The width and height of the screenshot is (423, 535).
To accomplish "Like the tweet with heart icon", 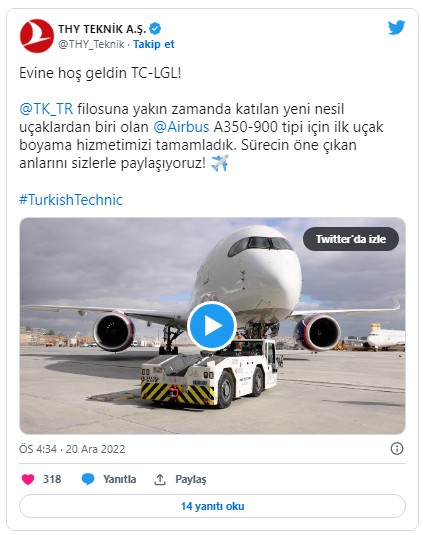I will 28,479.
